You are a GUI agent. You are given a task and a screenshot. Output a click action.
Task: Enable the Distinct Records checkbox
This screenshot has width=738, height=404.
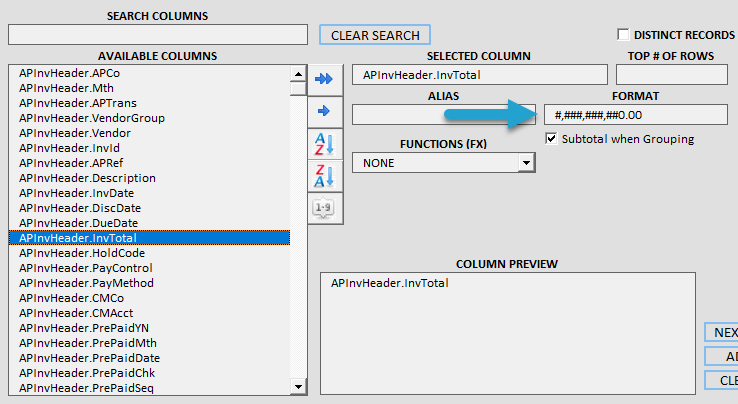coord(623,34)
